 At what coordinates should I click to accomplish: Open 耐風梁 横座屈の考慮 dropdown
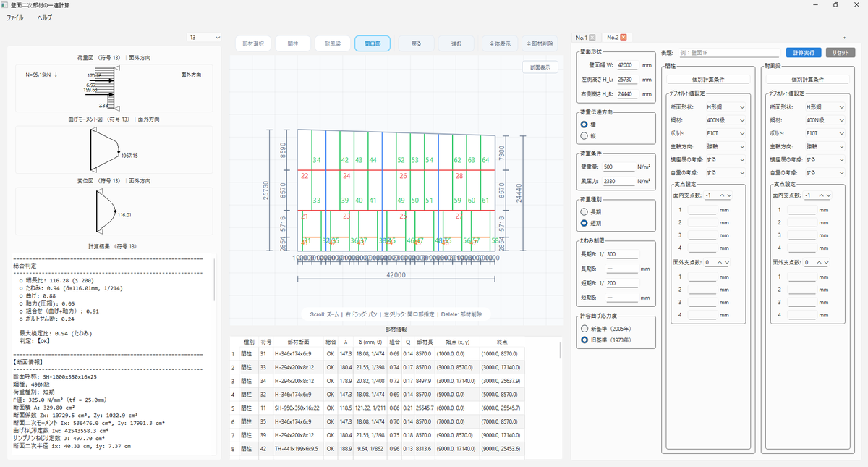point(825,159)
